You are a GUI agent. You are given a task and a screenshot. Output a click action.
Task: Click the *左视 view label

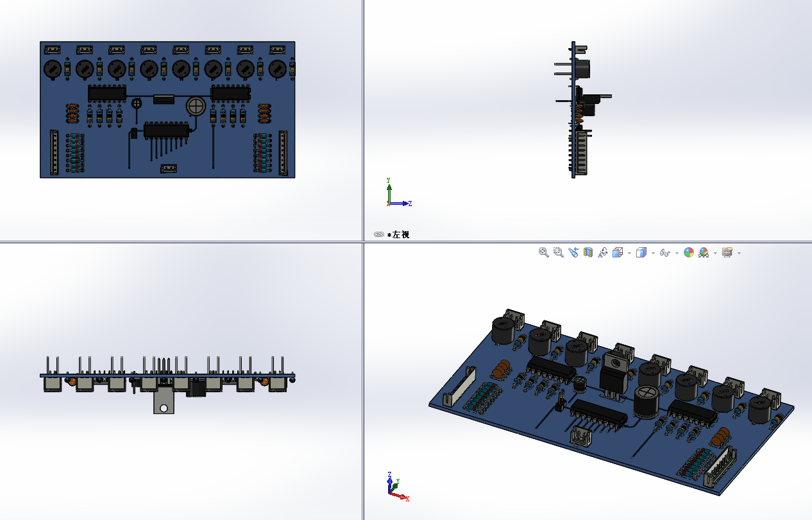[x=398, y=235]
